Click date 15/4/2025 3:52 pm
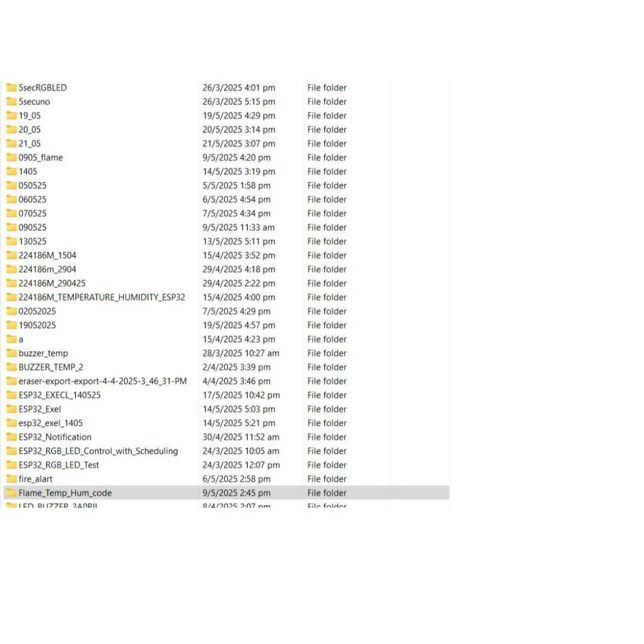Image resolution: width=644 pixels, height=644 pixels. click(239, 255)
